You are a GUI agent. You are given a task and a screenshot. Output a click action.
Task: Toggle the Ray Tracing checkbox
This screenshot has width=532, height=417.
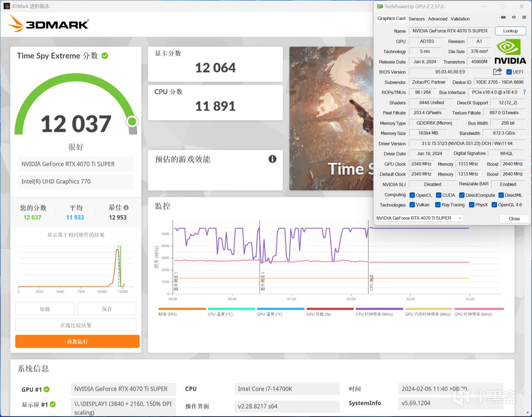438,205
